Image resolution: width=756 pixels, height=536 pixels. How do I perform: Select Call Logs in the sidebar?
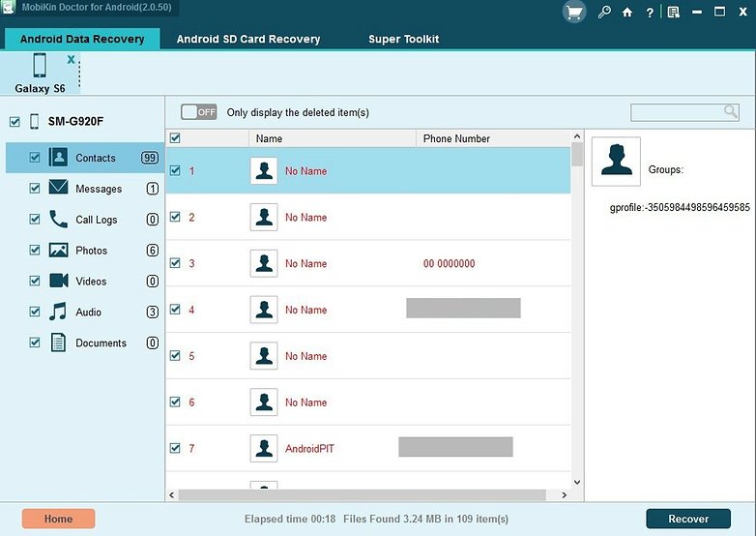point(96,220)
